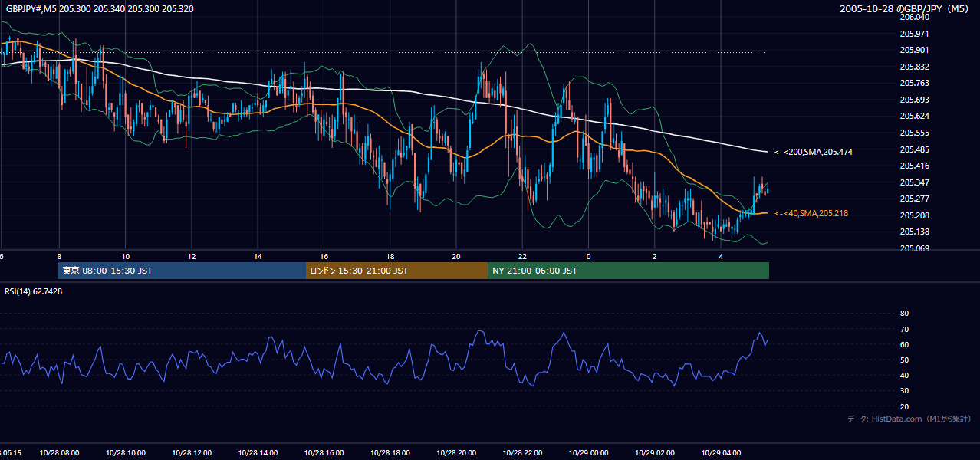980x460 pixels.
Task: Click hour tick 20 below price chart
Action: tap(456, 256)
